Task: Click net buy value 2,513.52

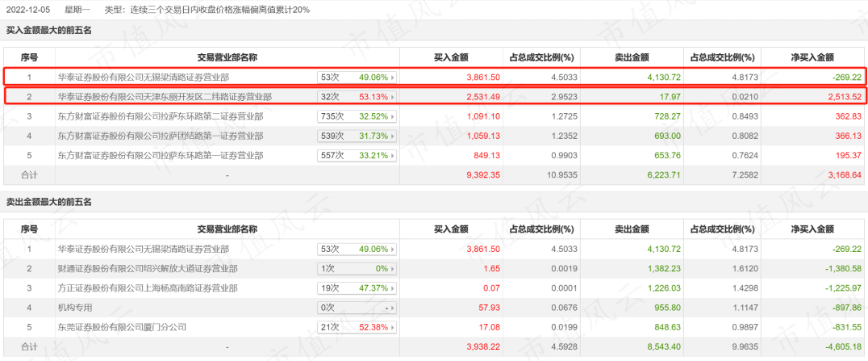Action: pos(844,97)
